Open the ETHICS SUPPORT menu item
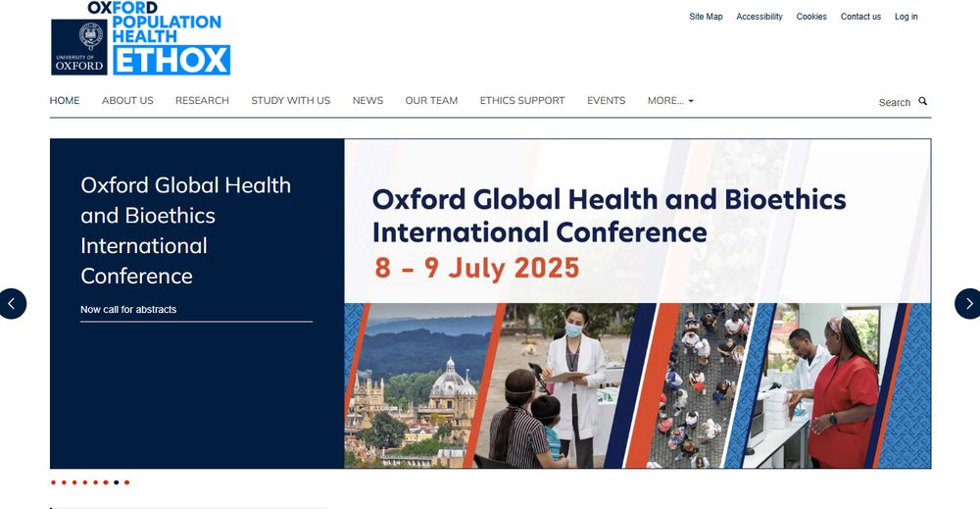The width and height of the screenshot is (980, 509). (522, 101)
